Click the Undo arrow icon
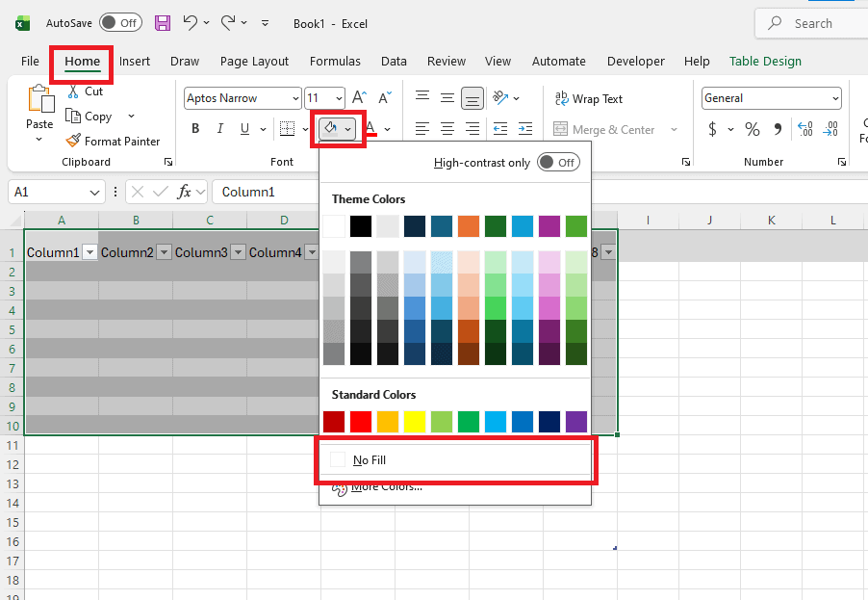The height and width of the screenshot is (600, 868). [x=191, y=23]
